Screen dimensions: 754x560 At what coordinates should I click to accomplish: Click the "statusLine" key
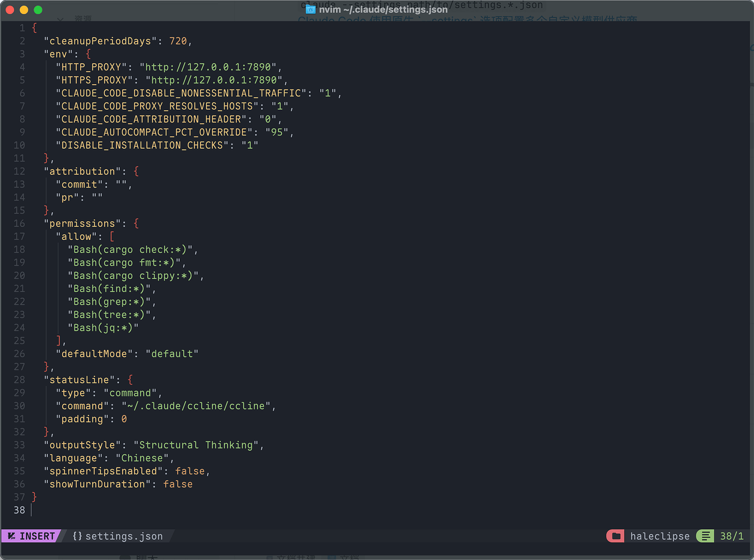(79, 380)
